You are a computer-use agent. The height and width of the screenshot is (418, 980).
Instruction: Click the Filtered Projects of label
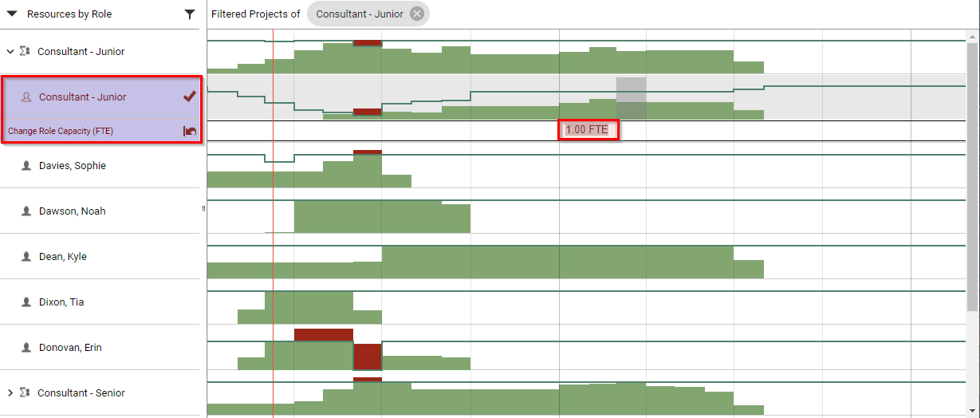click(256, 14)
